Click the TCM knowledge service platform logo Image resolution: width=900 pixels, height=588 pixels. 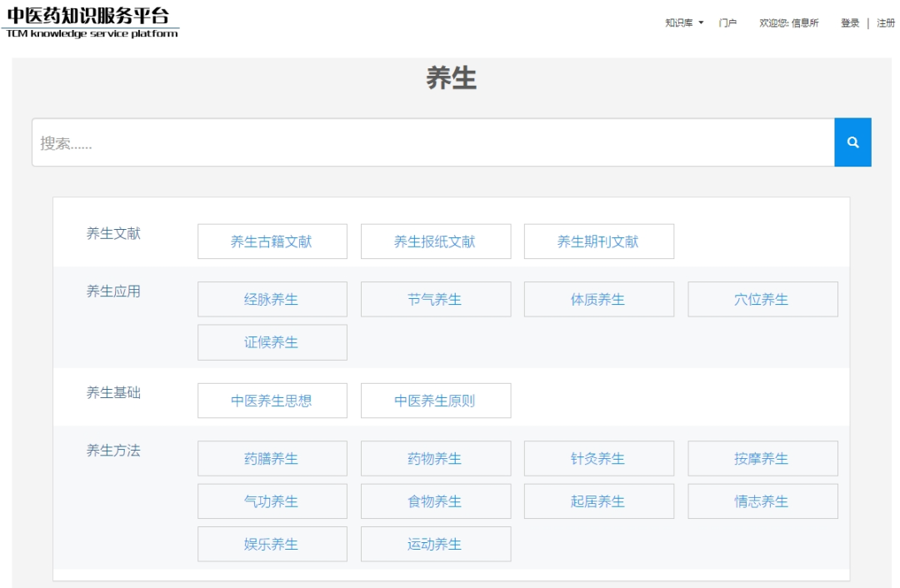tap(89, 22)
